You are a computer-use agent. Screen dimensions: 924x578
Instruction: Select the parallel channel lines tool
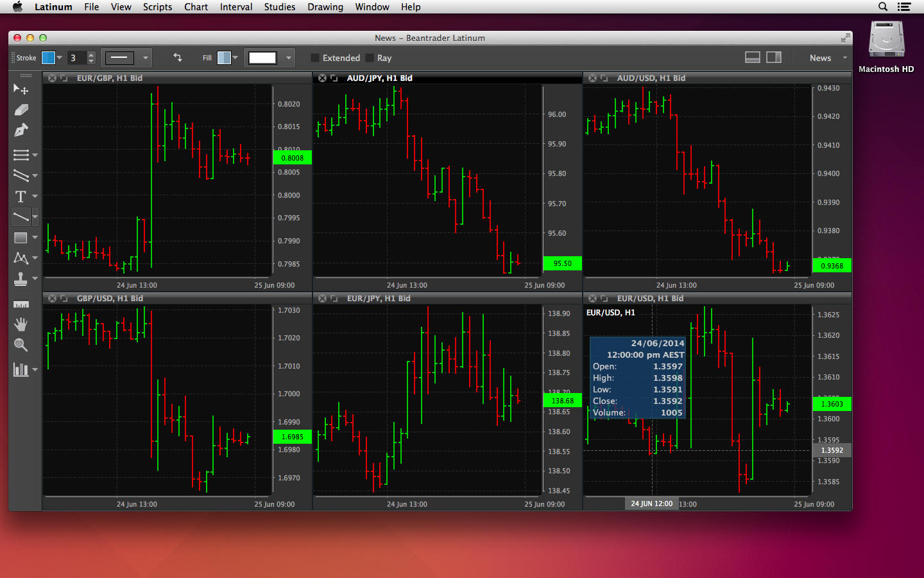[21, 175]
